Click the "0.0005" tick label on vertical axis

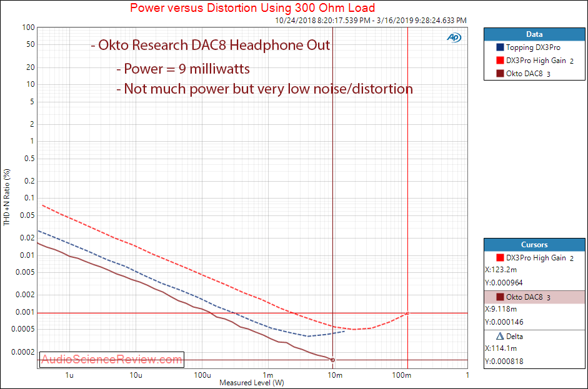23,329
